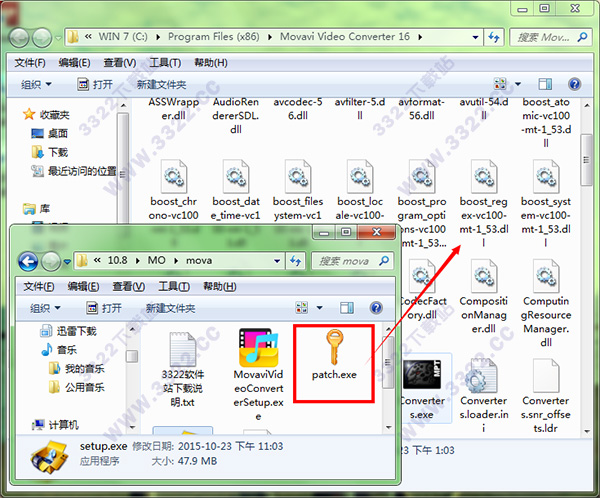
Task: Open 收藏夹 in back navigation pane
Action: pyautogui.click(x=46, y=114)
